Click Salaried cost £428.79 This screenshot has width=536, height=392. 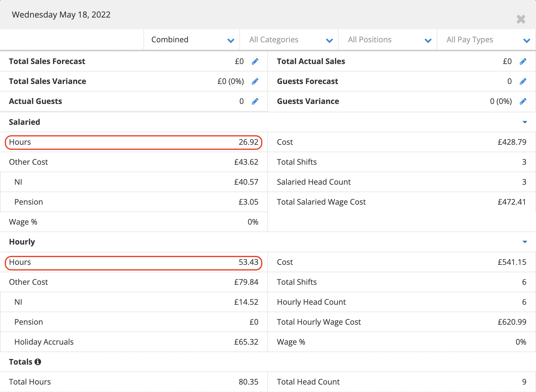(512, 142)
